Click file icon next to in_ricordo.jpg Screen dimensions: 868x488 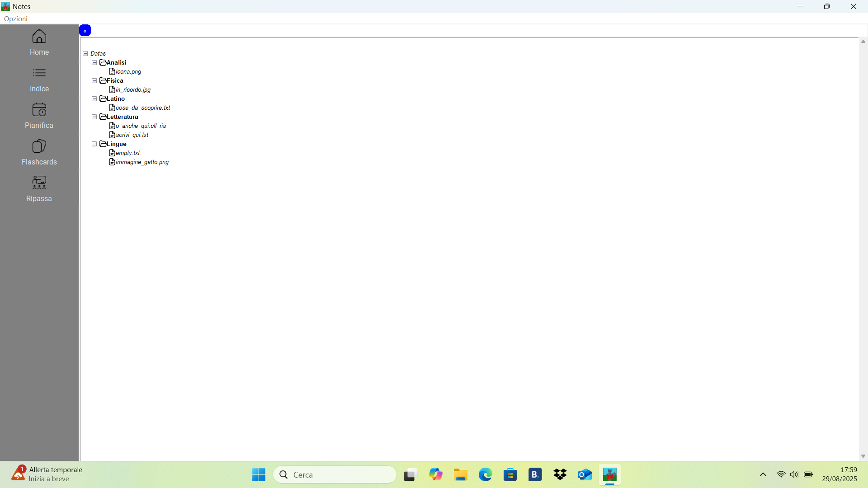(112, 89)
